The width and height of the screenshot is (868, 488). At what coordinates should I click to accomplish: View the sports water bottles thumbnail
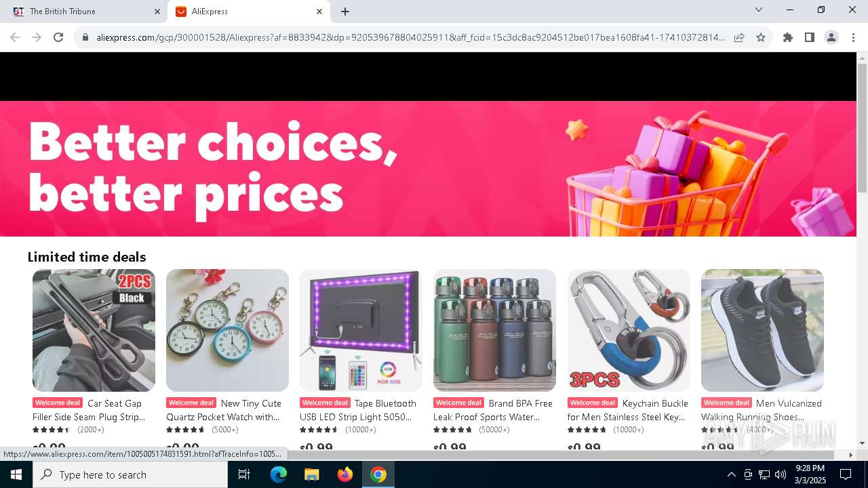494,330
